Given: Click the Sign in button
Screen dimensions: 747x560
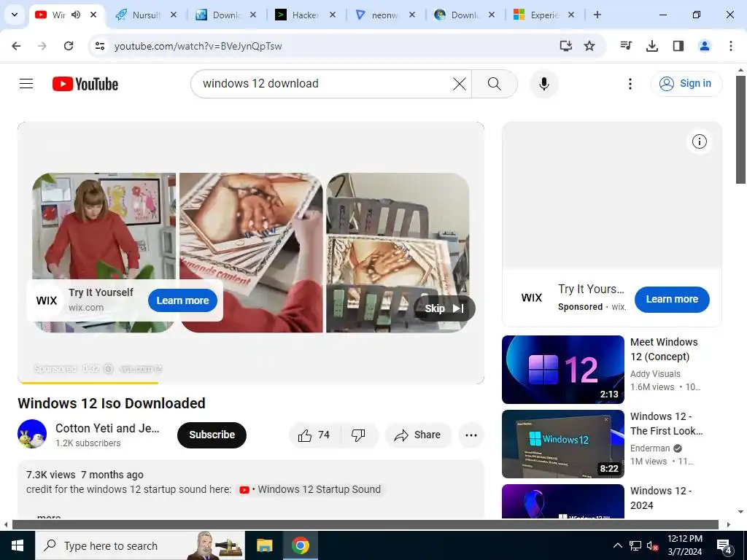Looking at the screenshot, I should [x=686, y=83].
